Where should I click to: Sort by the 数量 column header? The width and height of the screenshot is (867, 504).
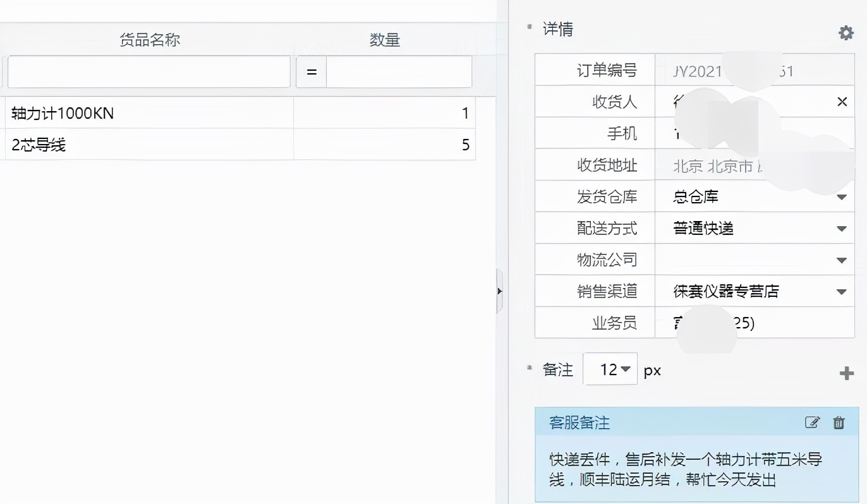pos(385,40)
